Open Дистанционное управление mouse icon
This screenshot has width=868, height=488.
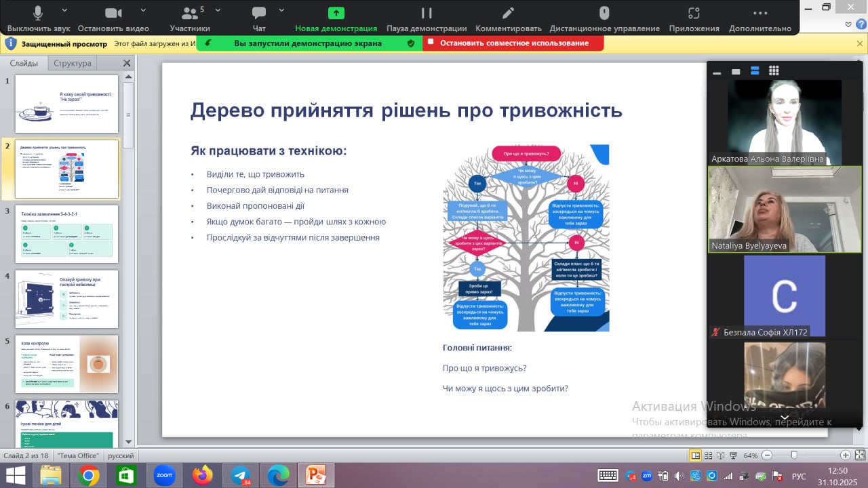[604, 14]
